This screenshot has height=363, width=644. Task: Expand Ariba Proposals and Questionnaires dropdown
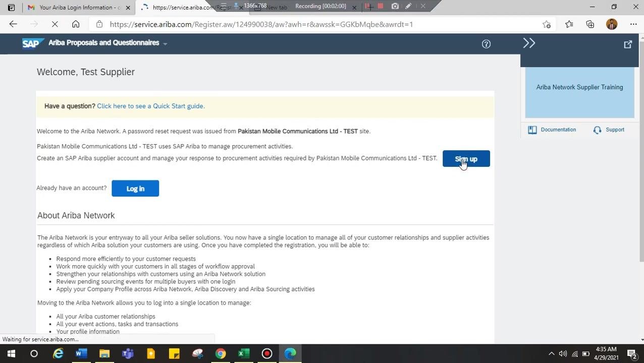[165, 43]
